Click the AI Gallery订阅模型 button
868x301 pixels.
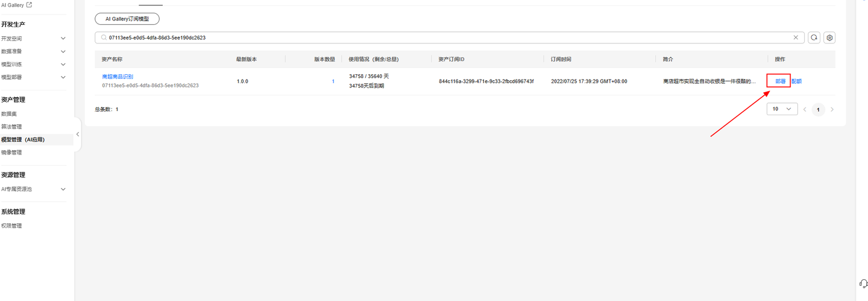127,19
